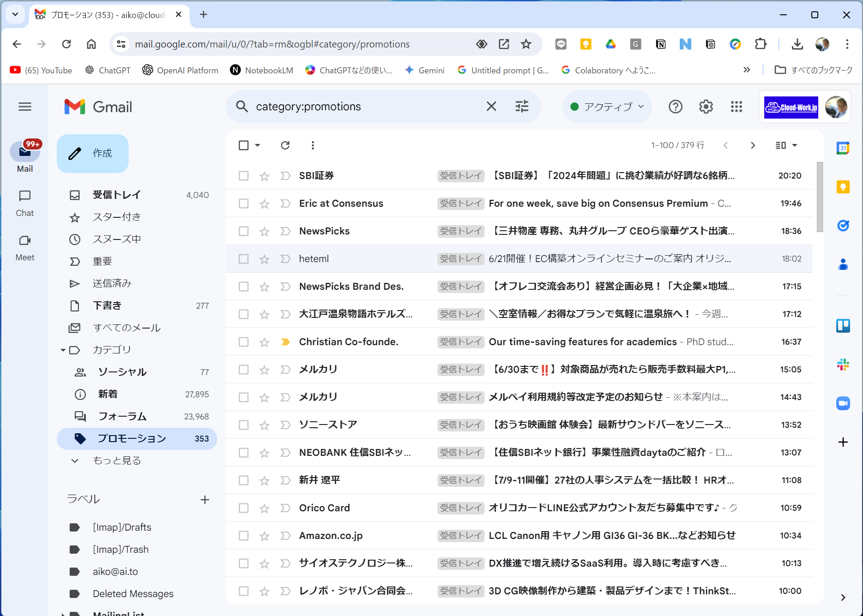Open the select-all dropdown arrow
The height and width of the screenshot is (616, 863).
point(258,145)
